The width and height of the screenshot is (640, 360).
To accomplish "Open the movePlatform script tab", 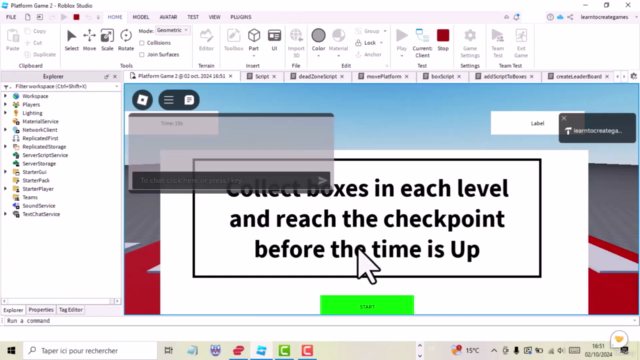I will pyautogui.click(x=384, y=76).
